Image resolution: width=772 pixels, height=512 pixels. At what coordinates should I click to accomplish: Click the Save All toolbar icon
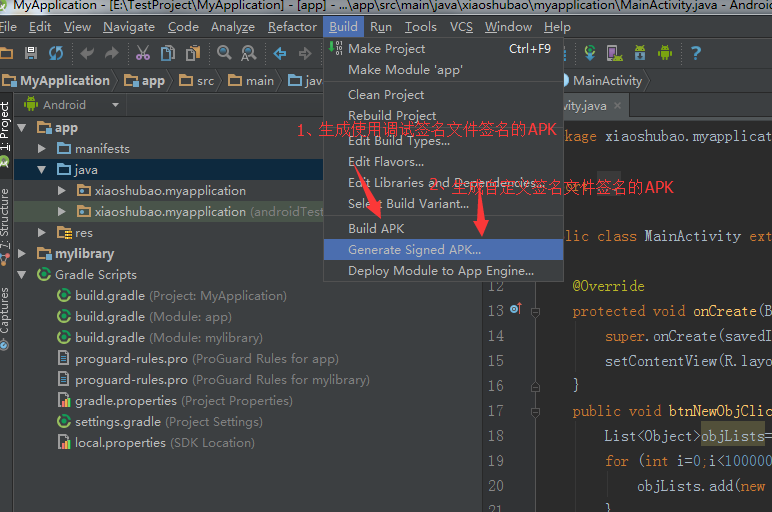tap(31, 53)
